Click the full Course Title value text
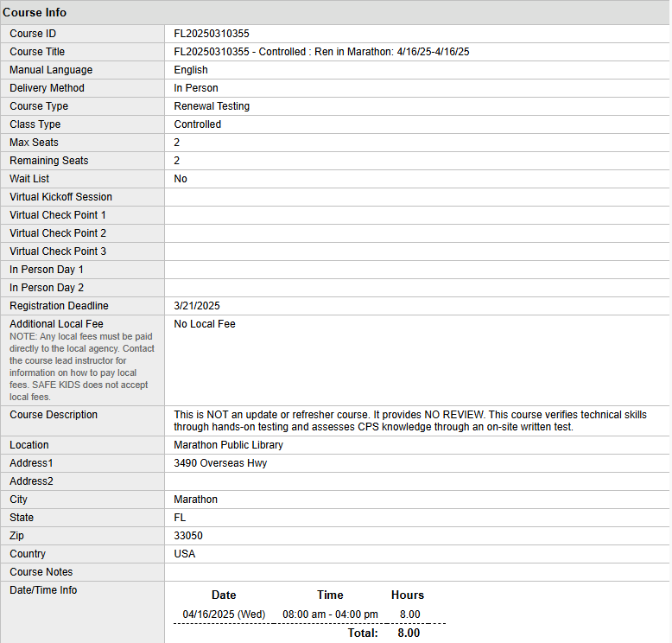The width and height of the screenshot is (672, 643). tap(321, 52)
